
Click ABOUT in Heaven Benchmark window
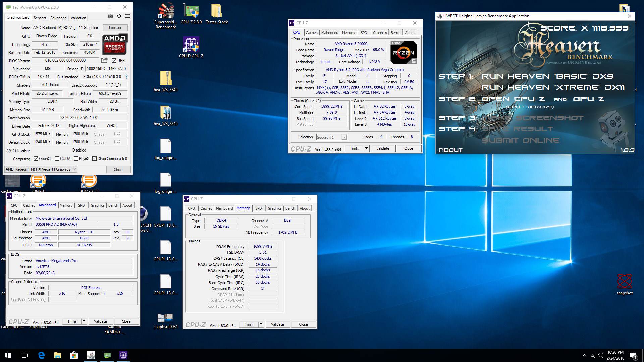coord(450,150)
